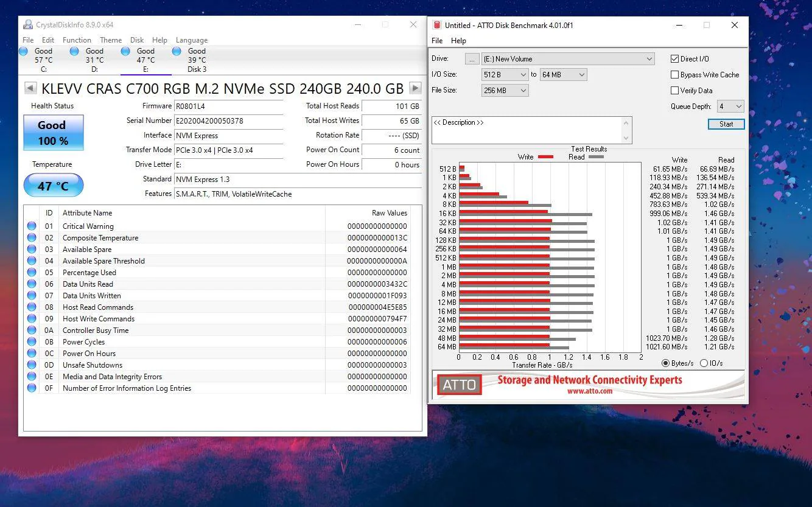Open www.atto.com link in banner
This screenshot has height=507, width=812.
click(590, 391)
